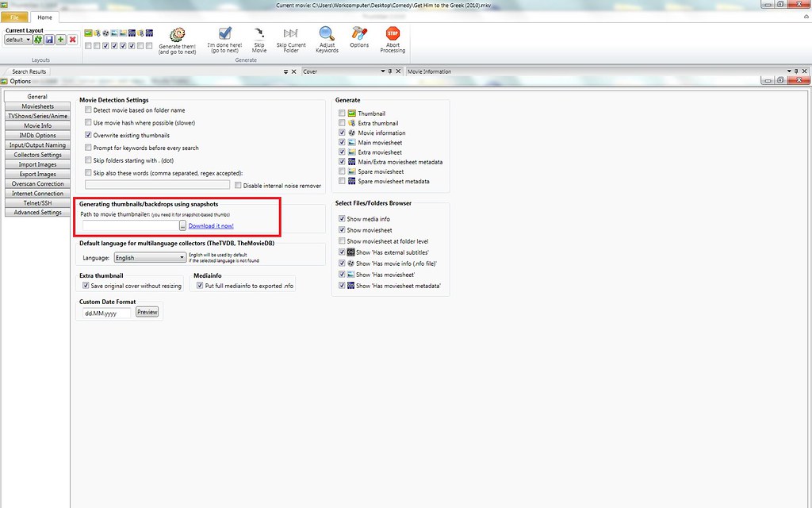Screen dimensions: 812x508
Task: Click Skip Current Folder in ribbon
Action: click(291, 40)
